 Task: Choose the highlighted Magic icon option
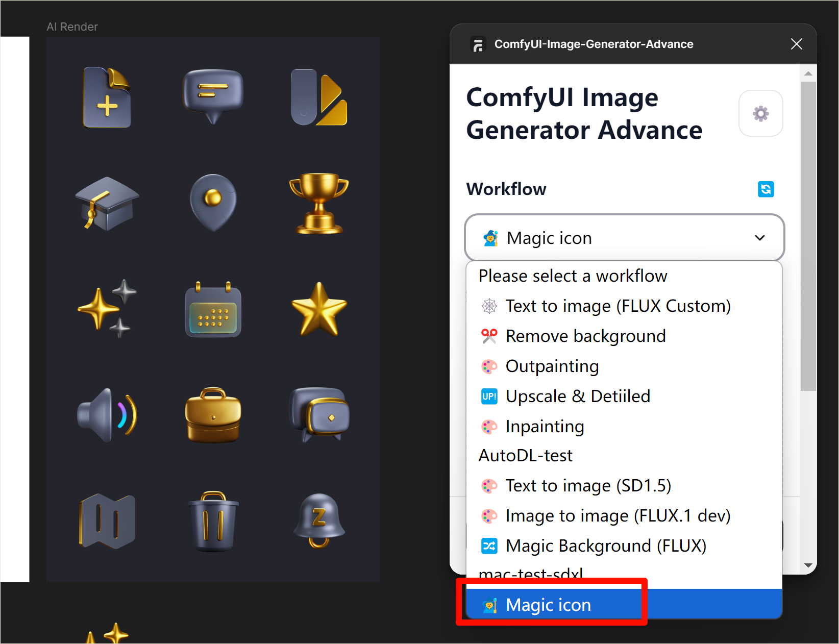coord(624,605)
